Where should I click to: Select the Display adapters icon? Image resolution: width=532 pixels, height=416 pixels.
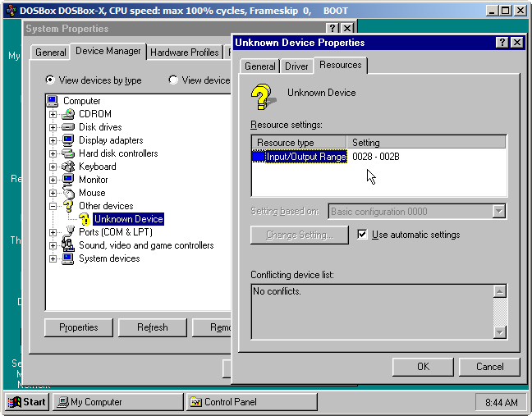tap(68, 140)
